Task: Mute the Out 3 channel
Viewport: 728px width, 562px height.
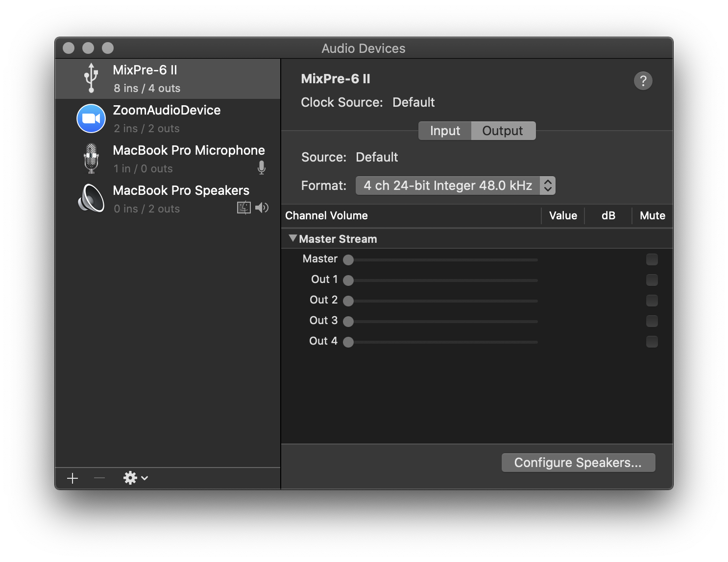Action: 652,321
